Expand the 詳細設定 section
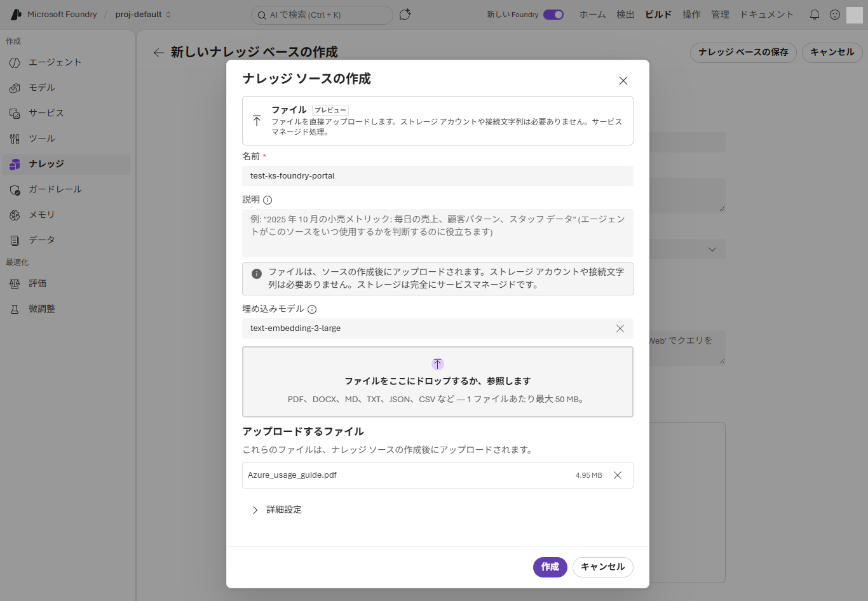The height and width of the screenshot is (601, 868). point(276,510)
